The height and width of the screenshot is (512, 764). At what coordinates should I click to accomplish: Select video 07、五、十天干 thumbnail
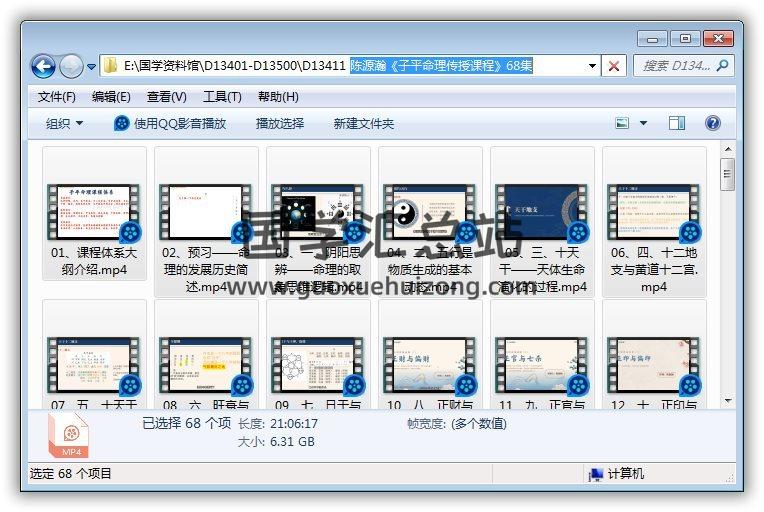coord(94,365)
